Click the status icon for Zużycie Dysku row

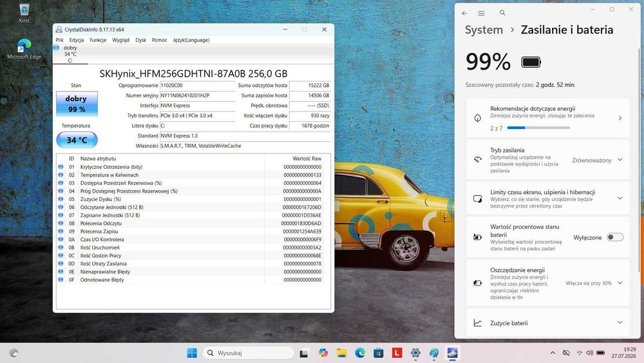click(x=61, y=199)
